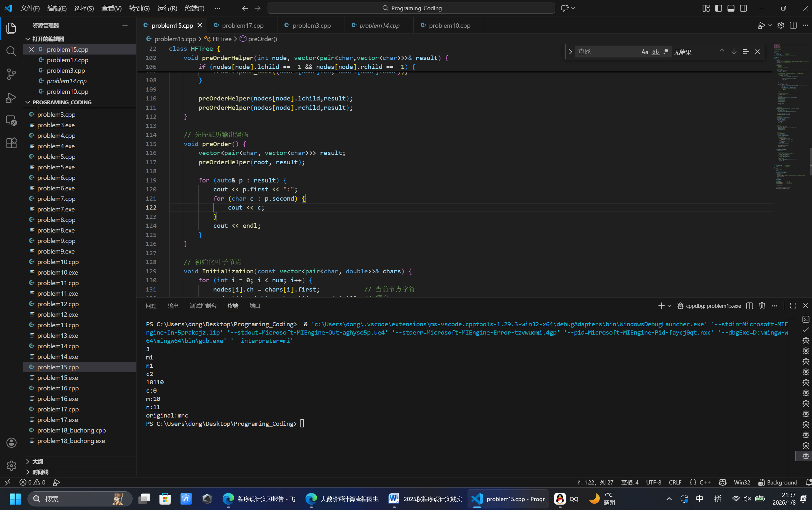Open the Extensions view
Image resolution: width=812 pixels, height=510 pixels.
tap(11, 143)
